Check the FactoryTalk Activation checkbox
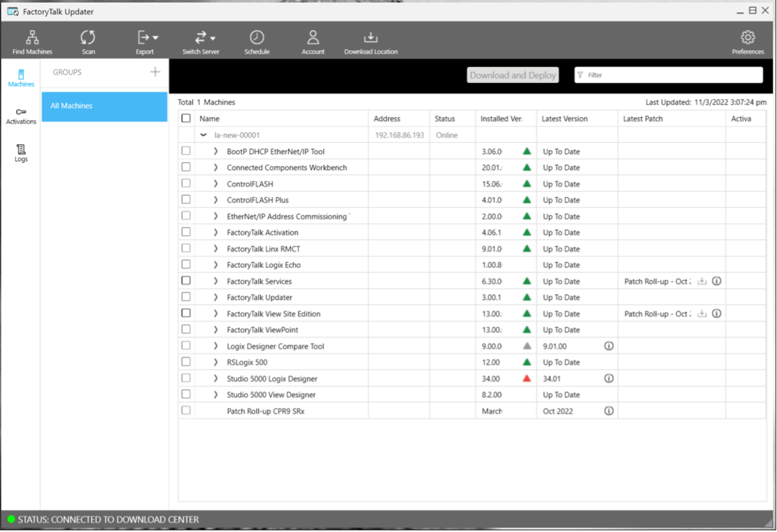This screenshot has width=777, height=532. tap(186, 232)
